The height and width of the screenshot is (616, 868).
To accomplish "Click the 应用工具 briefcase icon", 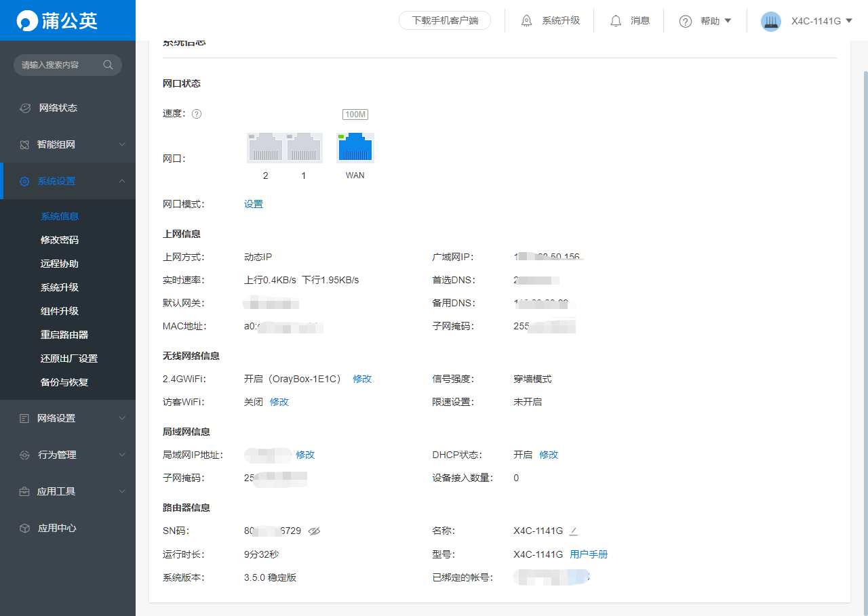I will tap(24, 491).
